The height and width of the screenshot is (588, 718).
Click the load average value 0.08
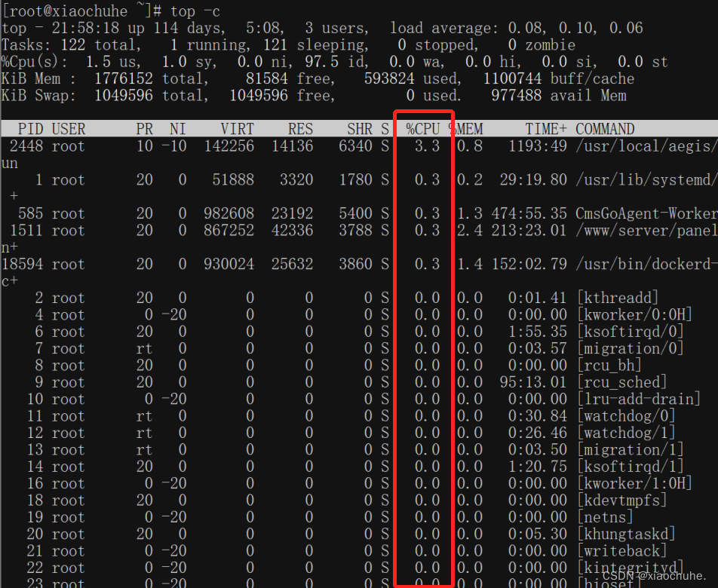click(x=526, y=28)
